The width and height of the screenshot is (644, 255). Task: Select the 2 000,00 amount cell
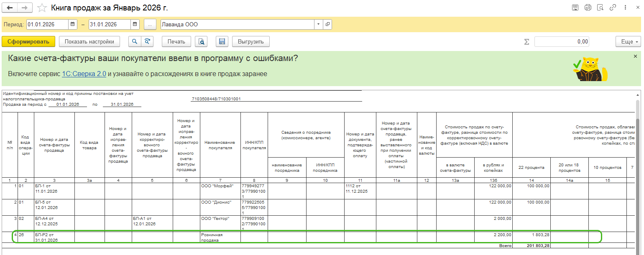pos(493,224)
